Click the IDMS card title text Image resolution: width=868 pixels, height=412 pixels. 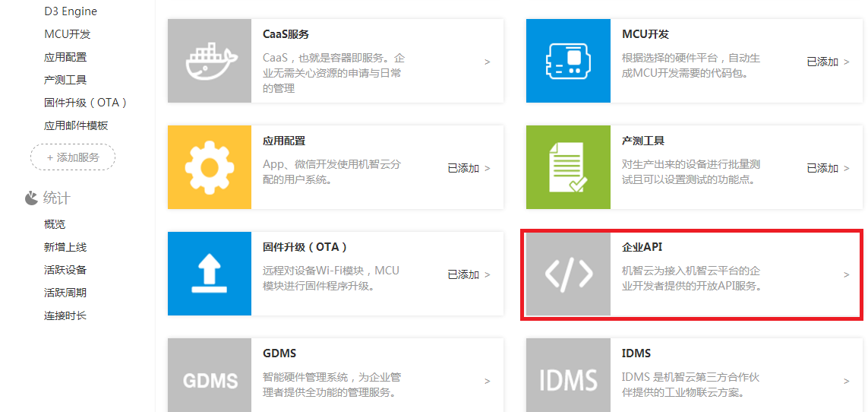(x=636, y=353)
